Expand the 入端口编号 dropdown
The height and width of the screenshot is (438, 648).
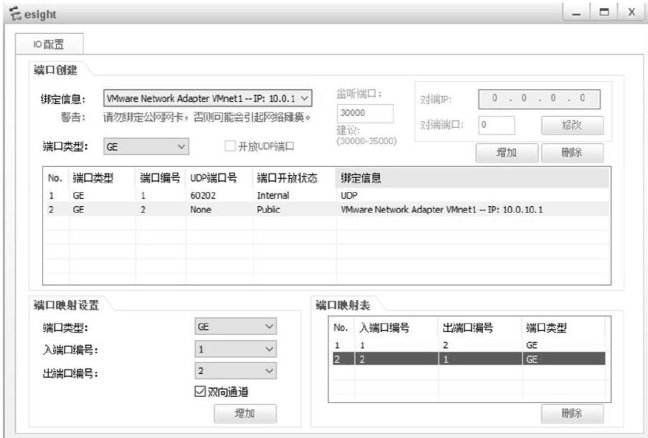point(235,349)
